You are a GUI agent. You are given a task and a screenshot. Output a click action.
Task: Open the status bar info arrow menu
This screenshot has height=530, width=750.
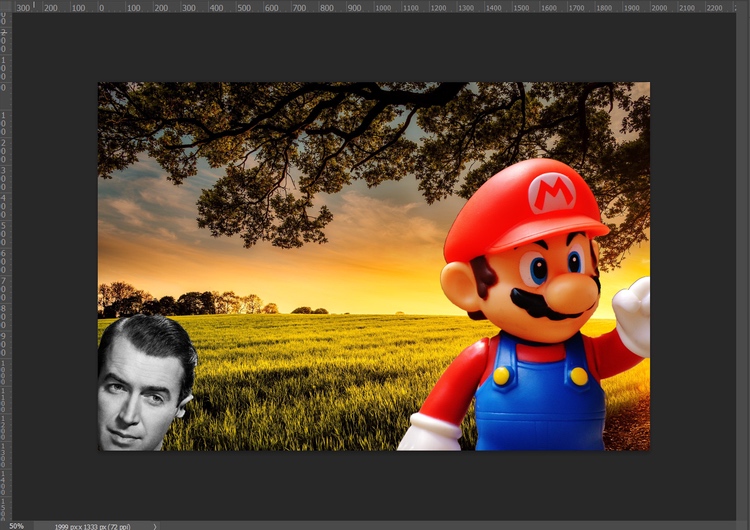point(154,526)
